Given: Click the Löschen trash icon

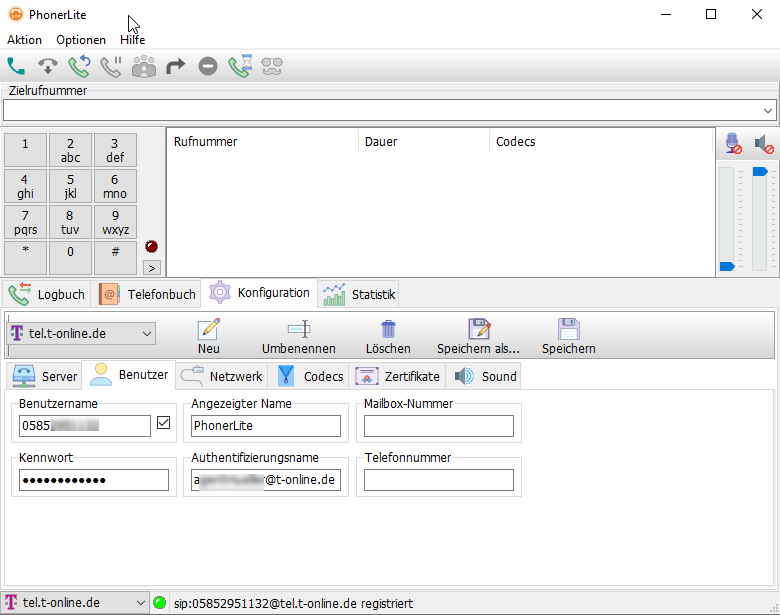Looking at the screenshot, I should [x=389, y=335].
